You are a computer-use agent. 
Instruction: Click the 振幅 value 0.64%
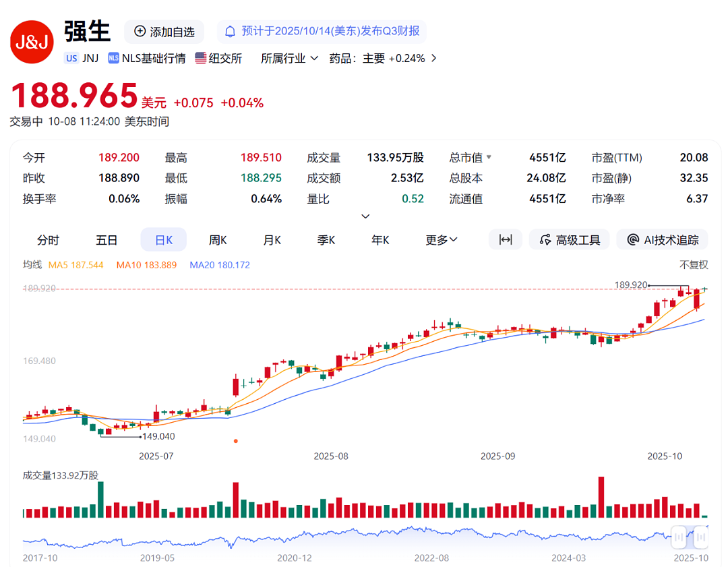point(266,199)
